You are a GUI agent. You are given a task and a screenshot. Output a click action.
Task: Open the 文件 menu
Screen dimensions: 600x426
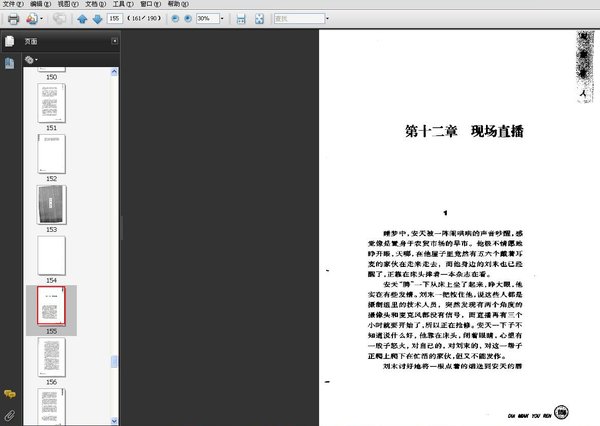point(13,4)
